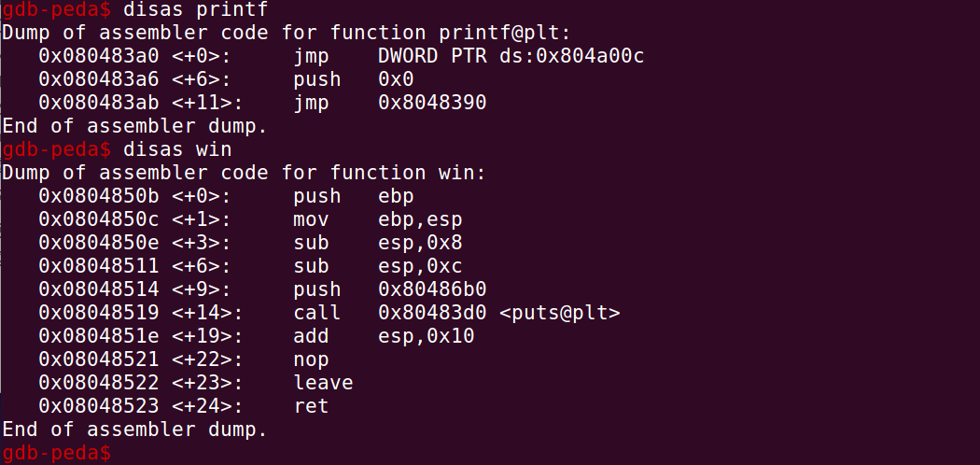Click the 'sub esp,0xc' instruction
The image size is (980, 465).
(x=377, y=266)
